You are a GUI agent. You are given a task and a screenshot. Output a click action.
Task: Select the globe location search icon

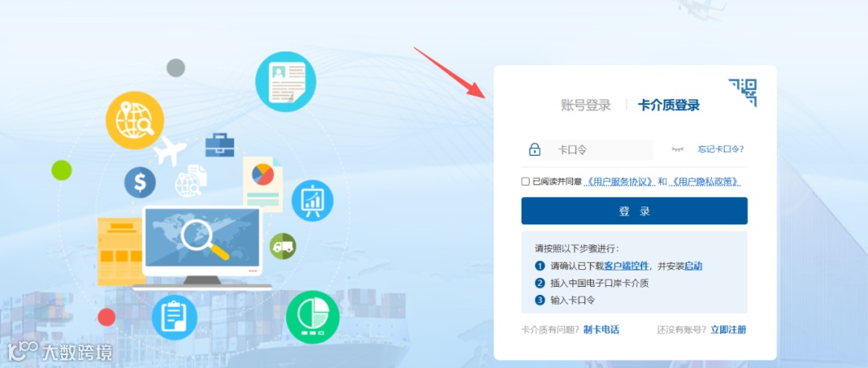point(134,121)
